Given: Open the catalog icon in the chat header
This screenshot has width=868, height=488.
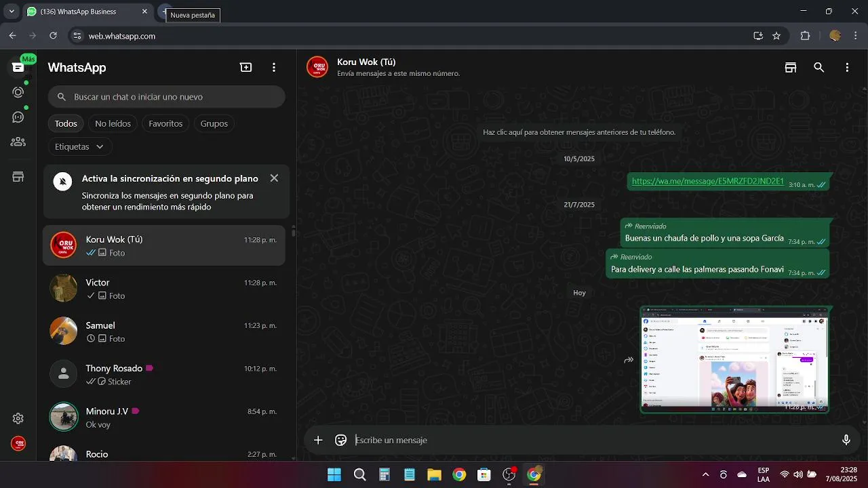Looking at the screenshot, I should 791,67.
